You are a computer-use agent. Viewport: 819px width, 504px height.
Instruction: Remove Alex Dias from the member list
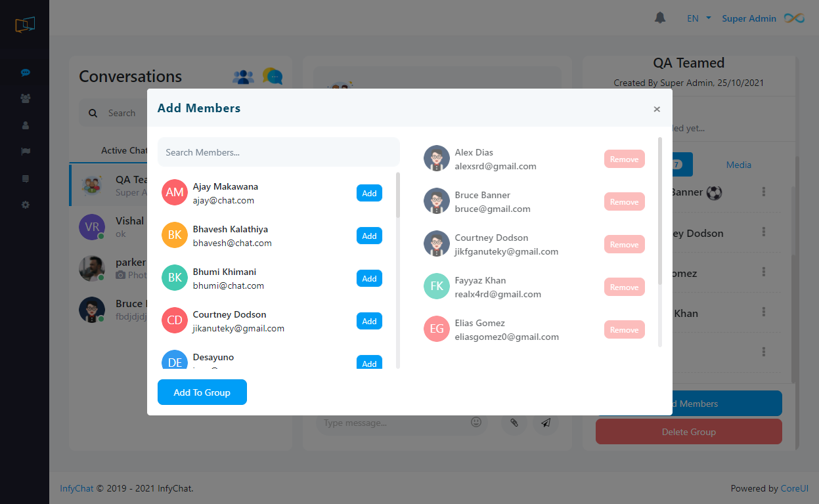[624, 158]
